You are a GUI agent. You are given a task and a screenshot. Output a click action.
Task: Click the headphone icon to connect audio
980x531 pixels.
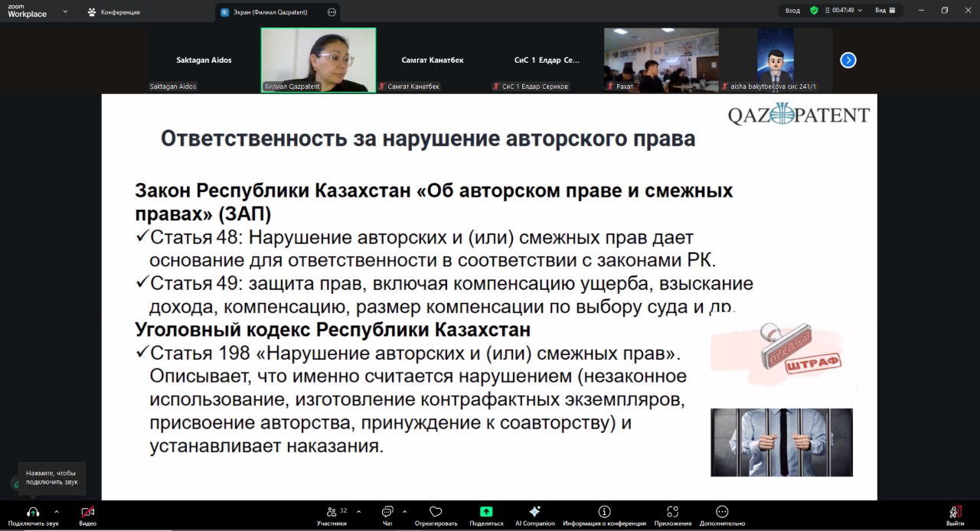pos(33,512)
